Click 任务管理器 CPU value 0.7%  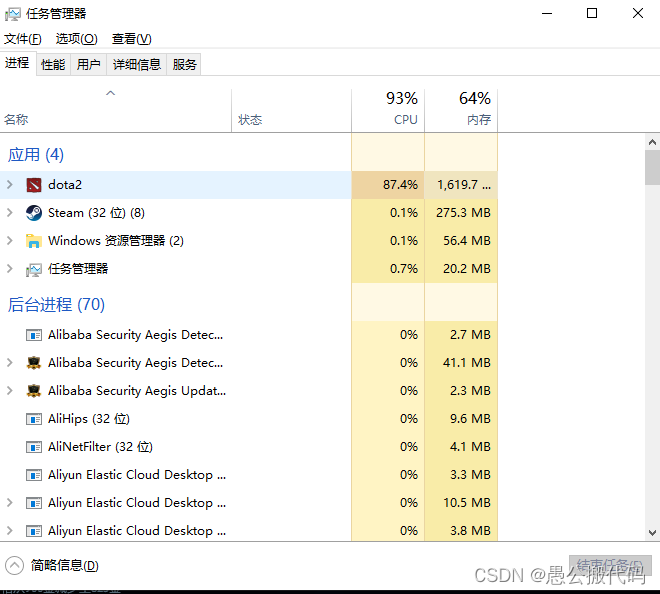click(x=404, y=269)
